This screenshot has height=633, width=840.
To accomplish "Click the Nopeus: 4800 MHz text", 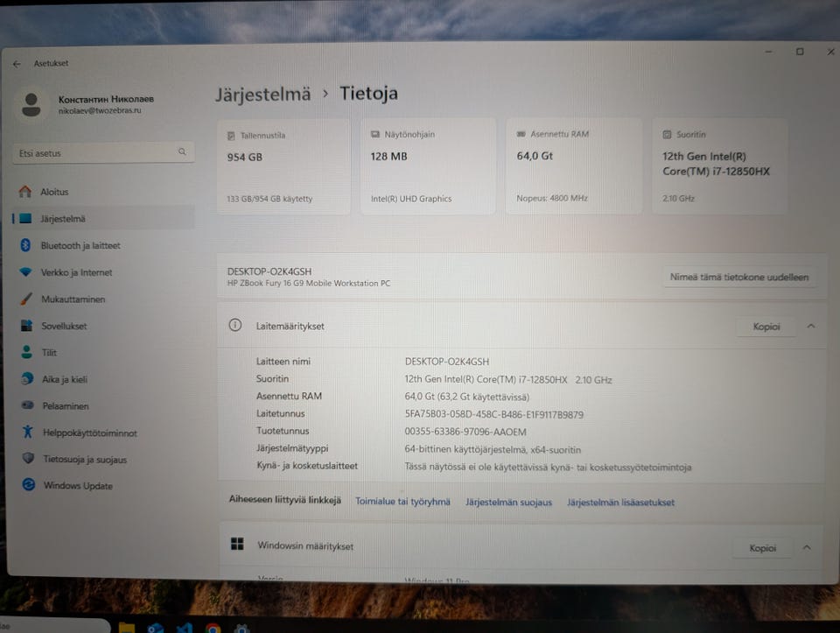I will pyautogui.click(x=552, y=199).
